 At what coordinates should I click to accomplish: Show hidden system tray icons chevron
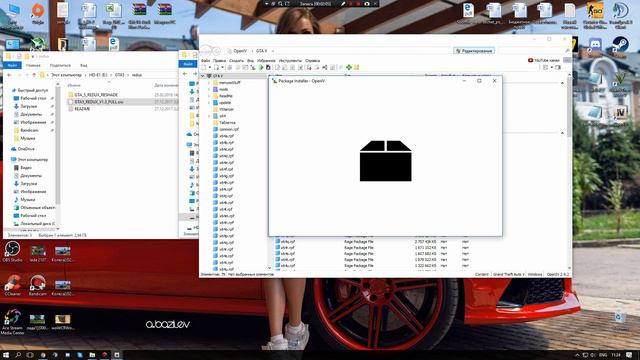click(577, 355)
